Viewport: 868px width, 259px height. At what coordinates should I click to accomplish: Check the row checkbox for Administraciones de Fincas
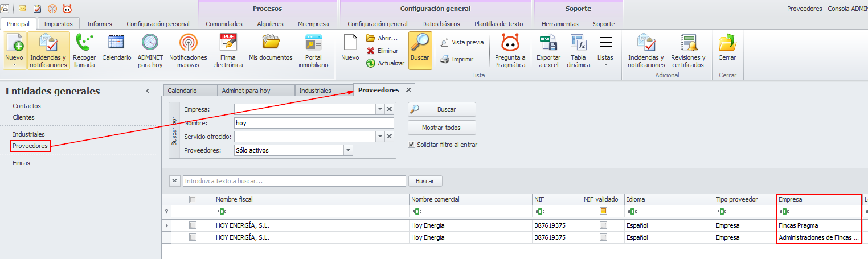(193, 237)
